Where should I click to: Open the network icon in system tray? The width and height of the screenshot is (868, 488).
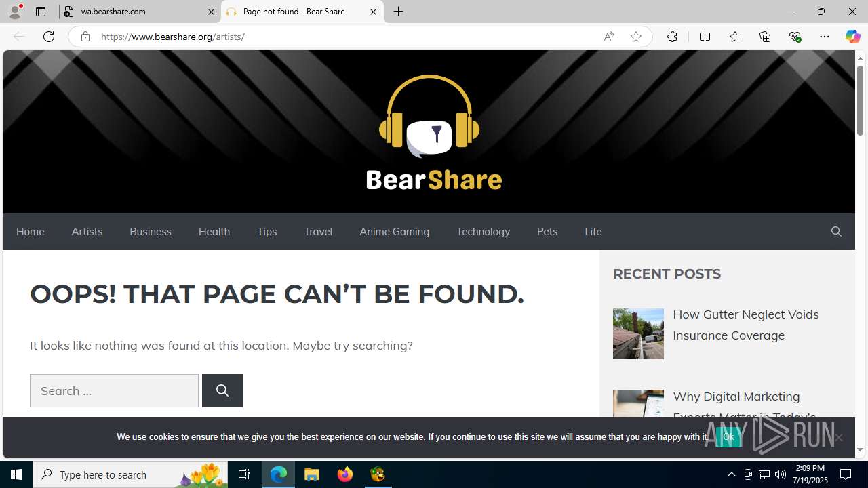coord(764,474)
